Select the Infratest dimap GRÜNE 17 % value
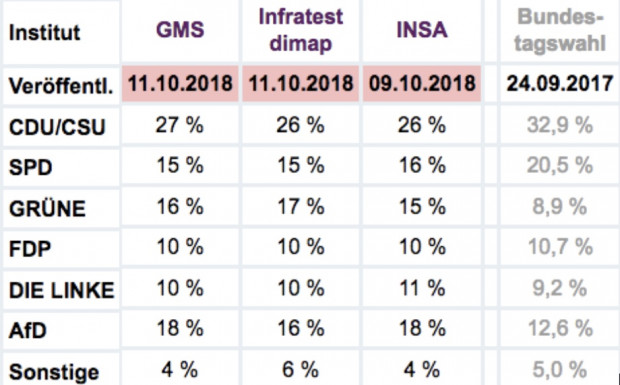The image size is (620, 385). coord(301,206)
